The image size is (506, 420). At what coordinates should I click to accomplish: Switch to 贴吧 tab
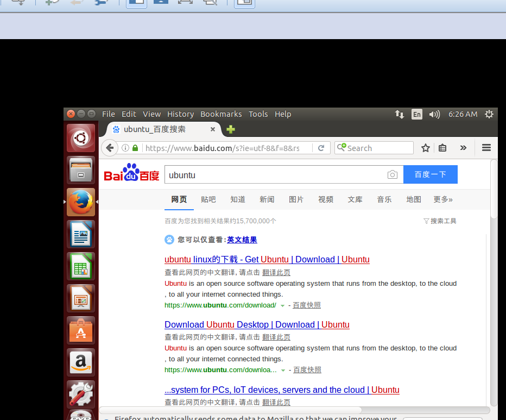(208, 199)
